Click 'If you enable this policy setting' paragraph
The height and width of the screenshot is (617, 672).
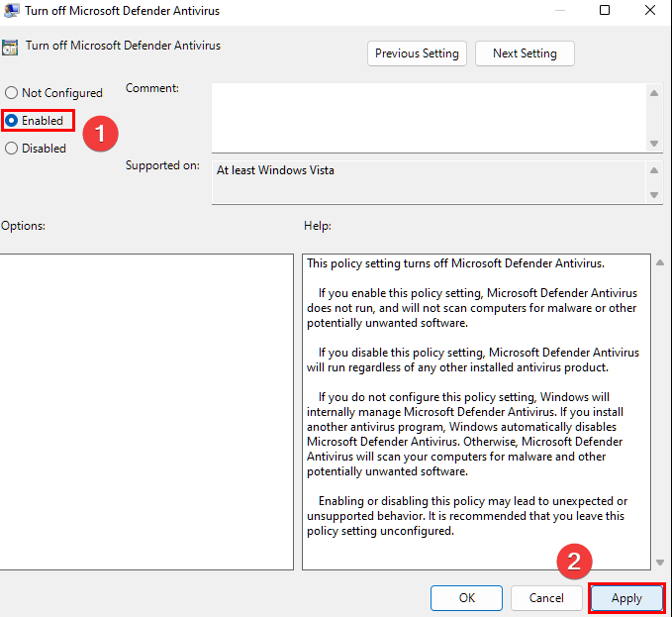[472, 308]
